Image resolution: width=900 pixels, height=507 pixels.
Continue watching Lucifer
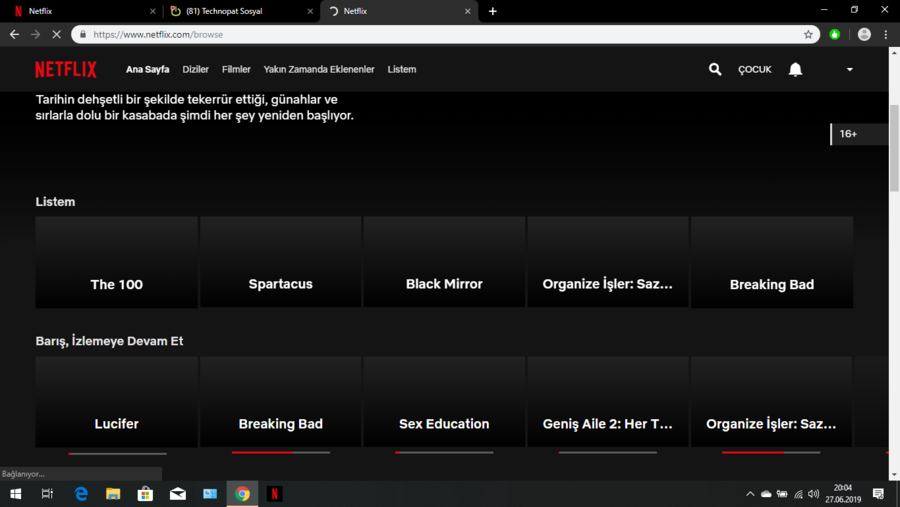tap(117, 402)
